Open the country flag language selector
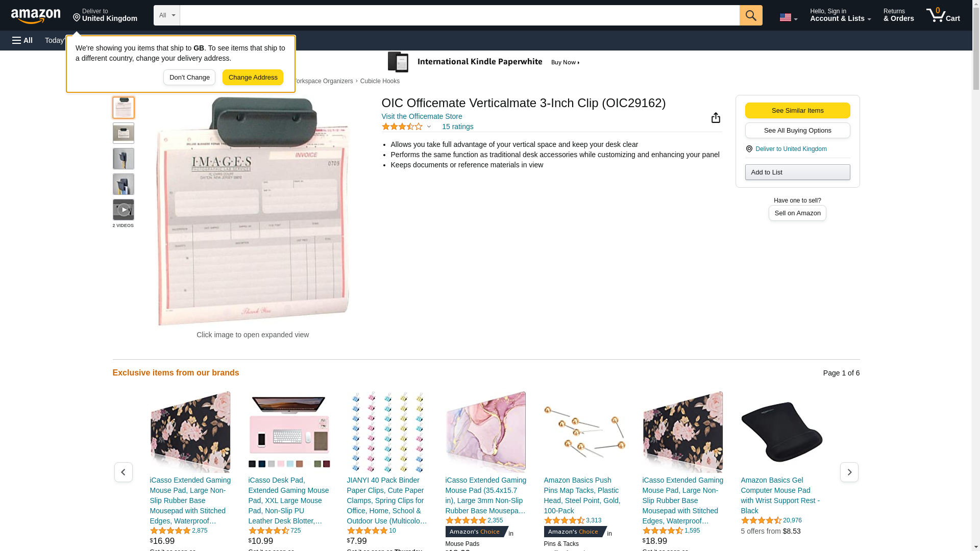Viewport: 980px width, 551px height. click(x=788, y=17)
